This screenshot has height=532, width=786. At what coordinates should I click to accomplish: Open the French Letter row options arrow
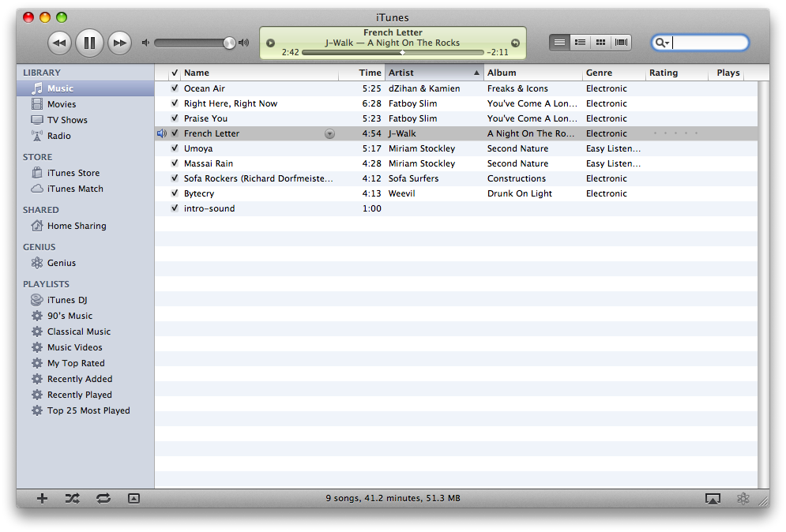329,133
